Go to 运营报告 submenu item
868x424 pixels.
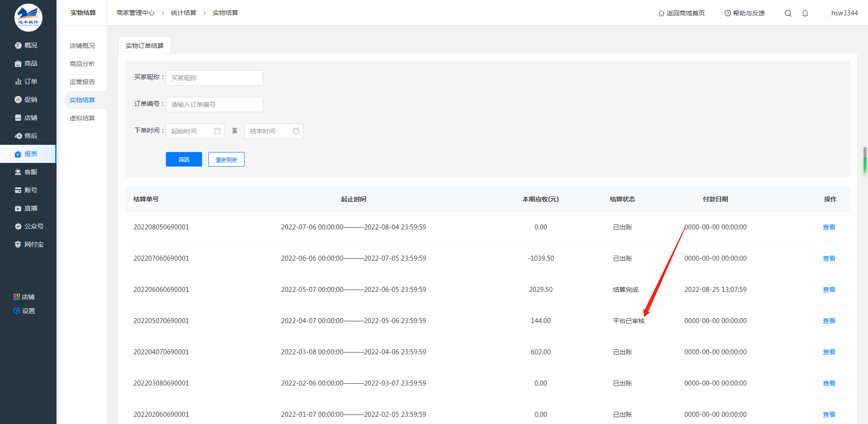(82, 82)
